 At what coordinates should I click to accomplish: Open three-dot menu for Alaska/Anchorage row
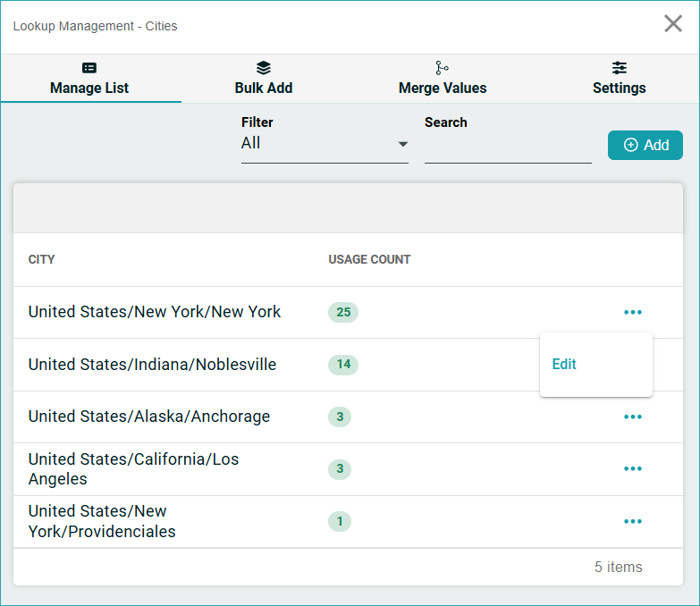point(633,417)
